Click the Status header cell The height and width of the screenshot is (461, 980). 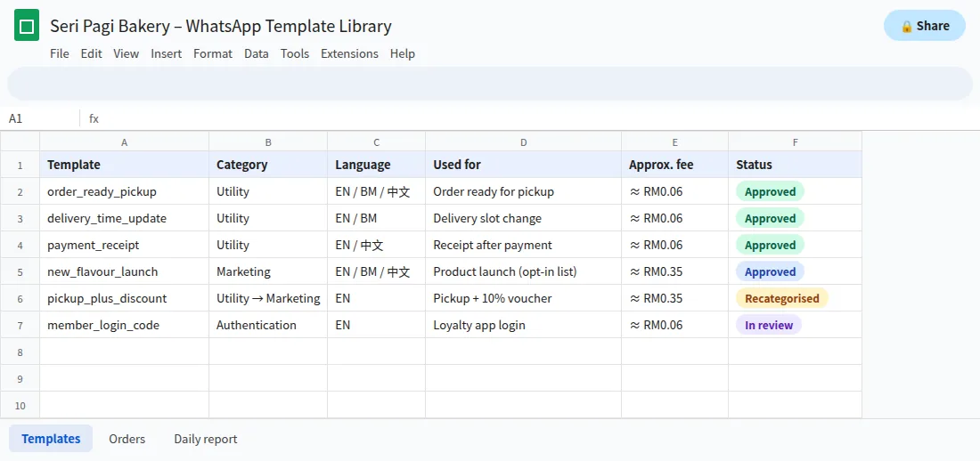click(x=795, y=165)
